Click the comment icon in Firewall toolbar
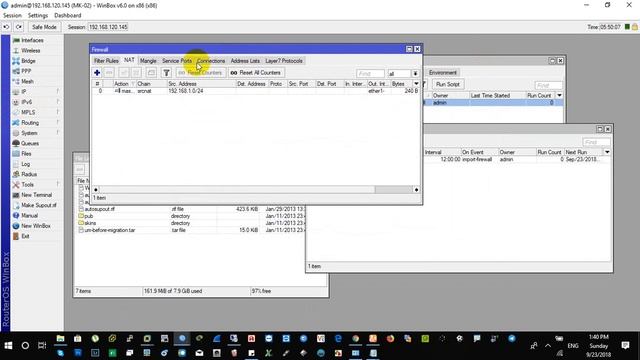 [151, 73]
